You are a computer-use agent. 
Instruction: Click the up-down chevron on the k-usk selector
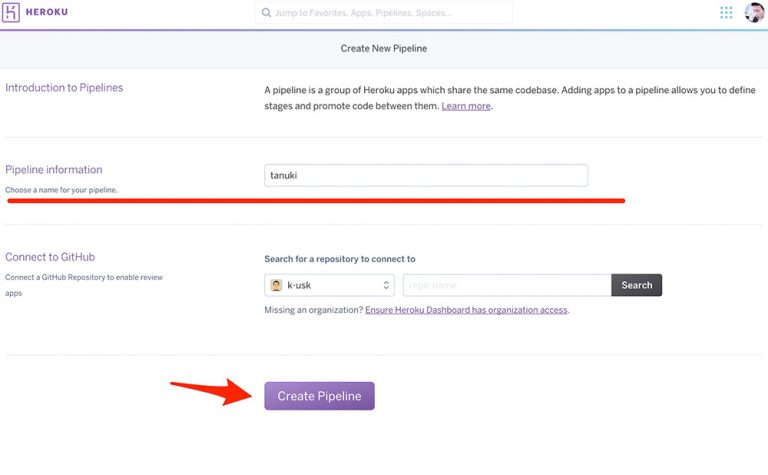(386, 285)
